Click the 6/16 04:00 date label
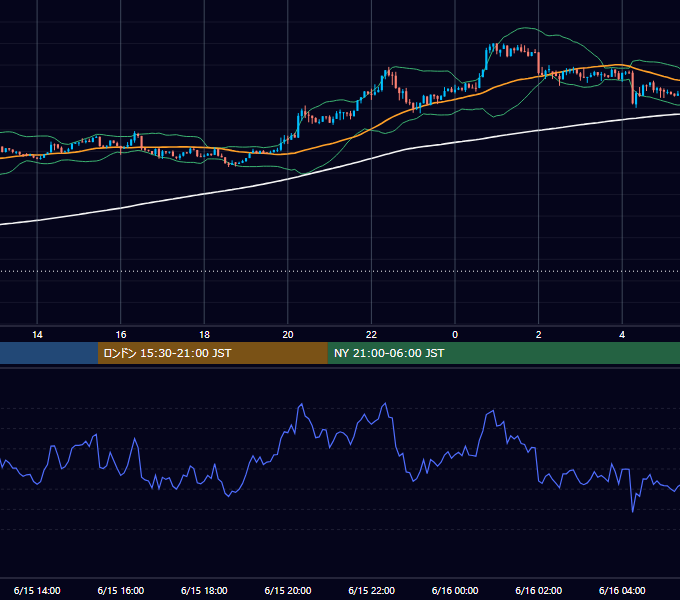 [x=622, y=590]
